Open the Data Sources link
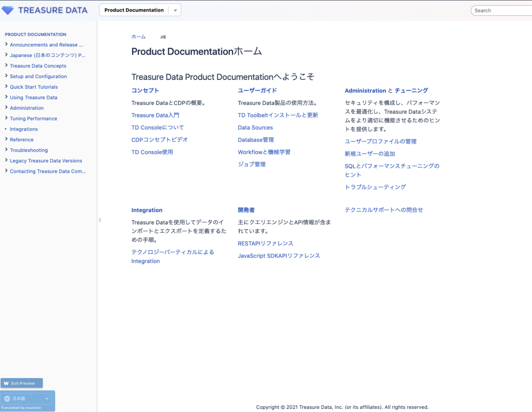The width and height of the screenshot is (532, 412). pyautogui.click(x=255, y=128)
